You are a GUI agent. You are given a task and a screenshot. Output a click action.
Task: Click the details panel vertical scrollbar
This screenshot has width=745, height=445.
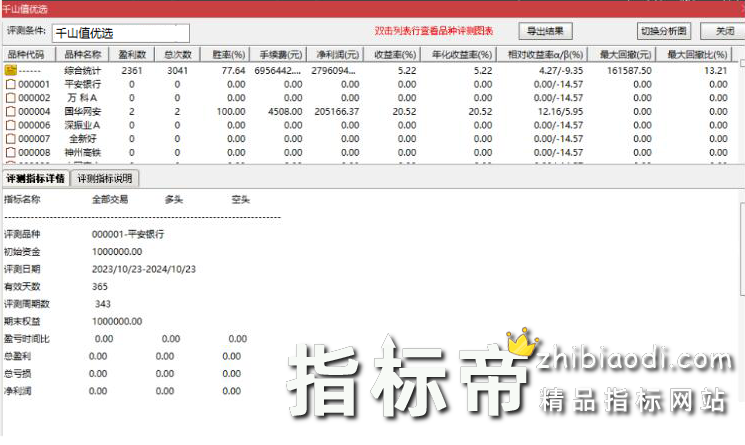[742, 247]
